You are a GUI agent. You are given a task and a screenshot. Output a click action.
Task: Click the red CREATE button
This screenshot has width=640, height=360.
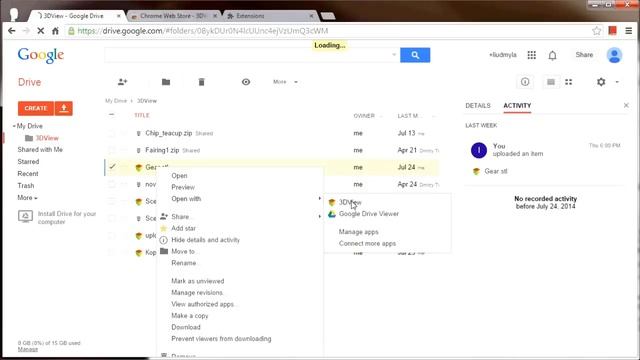[36, 108]
